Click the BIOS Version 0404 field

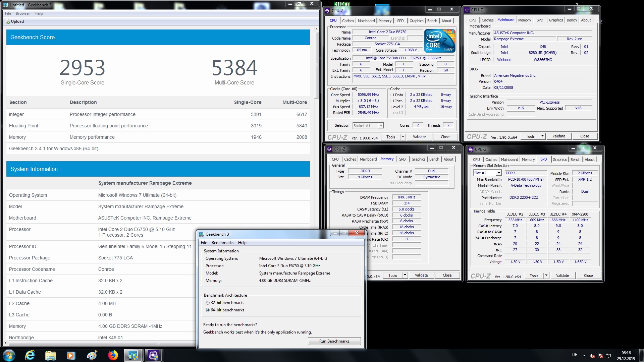(542, 82)
